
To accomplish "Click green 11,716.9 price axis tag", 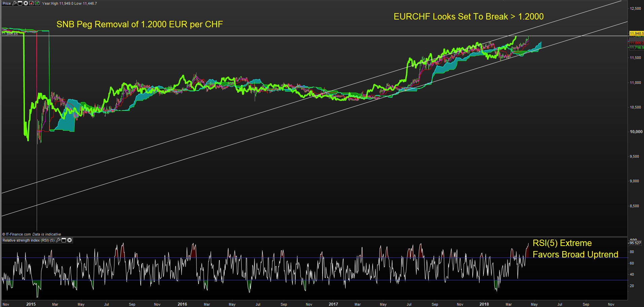I will (637, 48).
